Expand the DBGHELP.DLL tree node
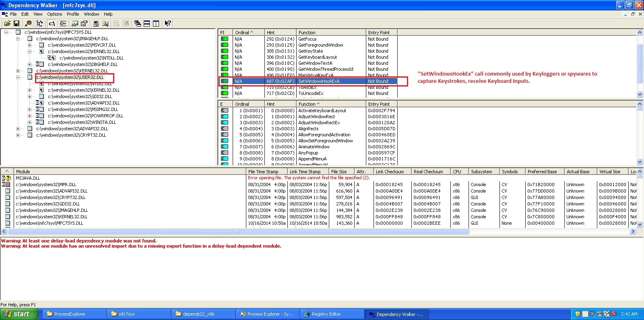Image resolution: width=644 pixels, height=320 pixels. coord(30,64)
